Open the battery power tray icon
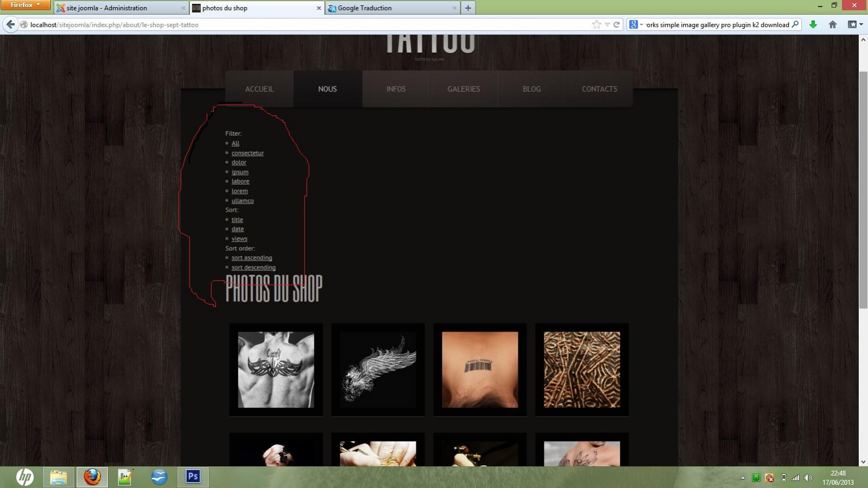Image resolution: width=868 pixels, height=488 pixels. [783, 478]
